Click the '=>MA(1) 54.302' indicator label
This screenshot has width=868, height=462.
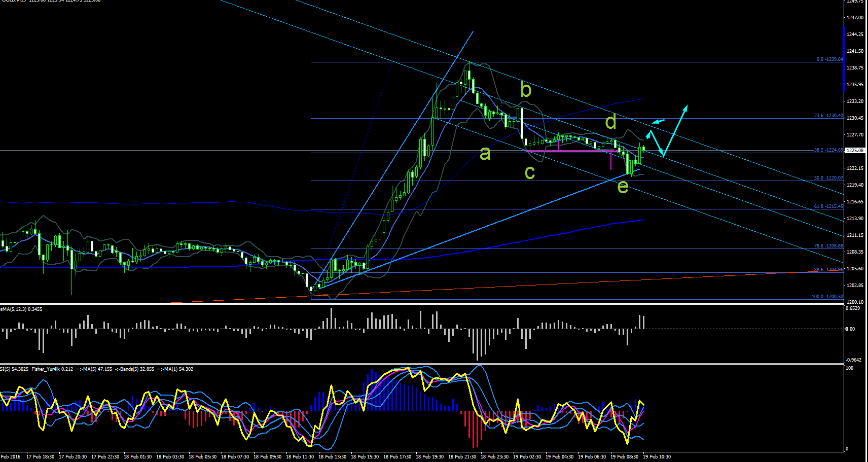point(175,369)
